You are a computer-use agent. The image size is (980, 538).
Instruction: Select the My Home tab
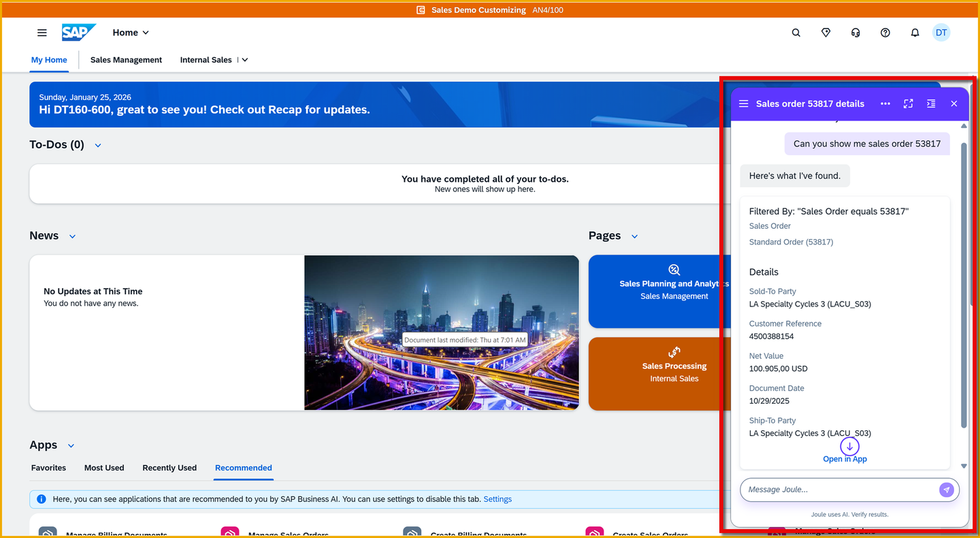click(x=49, y=60)
